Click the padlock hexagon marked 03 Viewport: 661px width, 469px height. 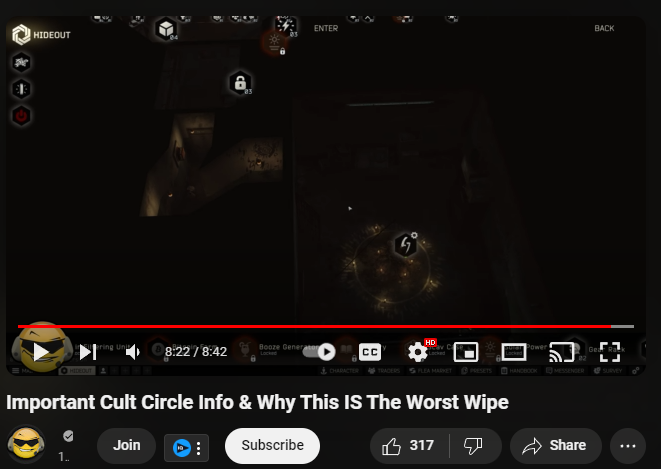click(240, 82)
